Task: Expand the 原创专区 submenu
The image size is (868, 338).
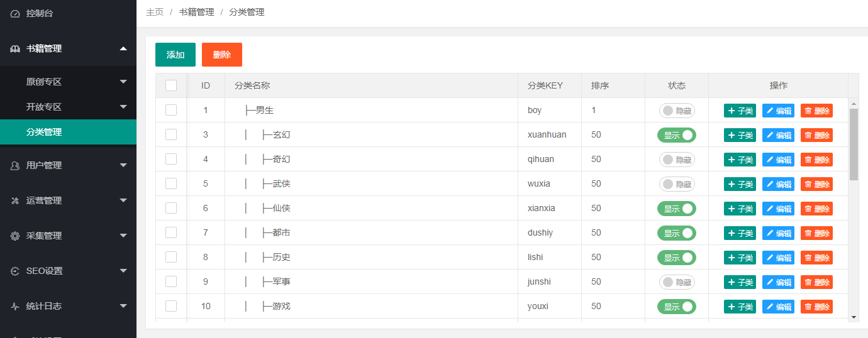Action: click(x=123, y=82)
